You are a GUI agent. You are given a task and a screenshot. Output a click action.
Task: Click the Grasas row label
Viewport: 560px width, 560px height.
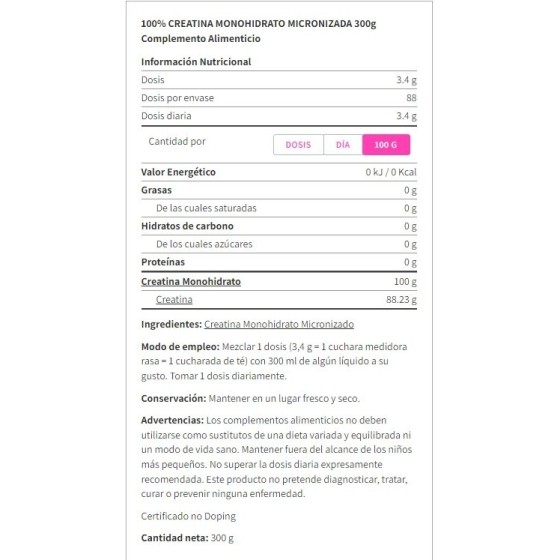[x=156, y=190]
